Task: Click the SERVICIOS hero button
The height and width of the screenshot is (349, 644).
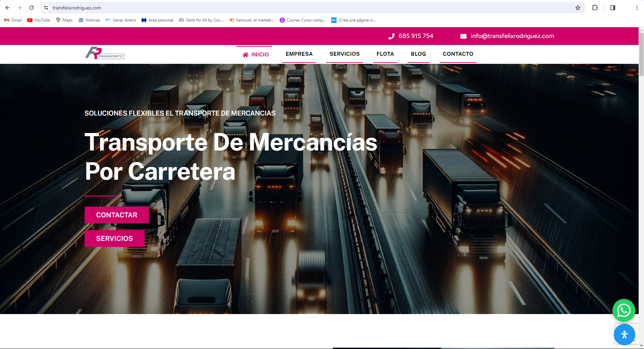Action: tap(114, 238)
